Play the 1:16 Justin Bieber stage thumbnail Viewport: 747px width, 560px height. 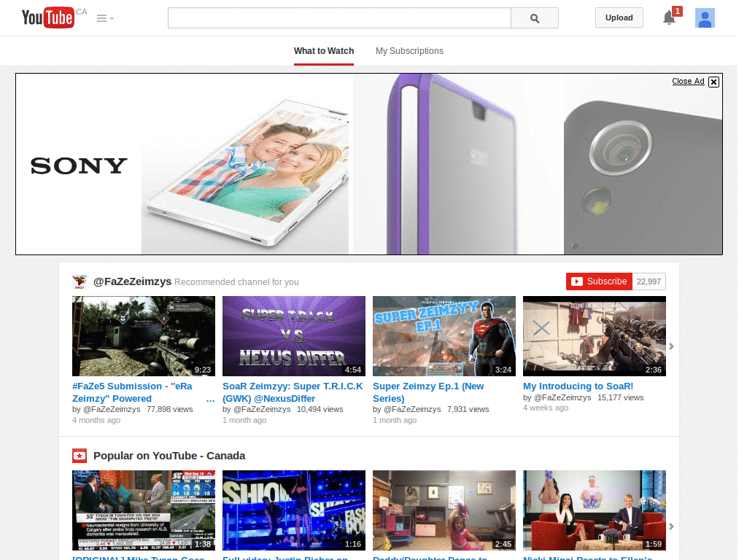[x=294, y=510]
